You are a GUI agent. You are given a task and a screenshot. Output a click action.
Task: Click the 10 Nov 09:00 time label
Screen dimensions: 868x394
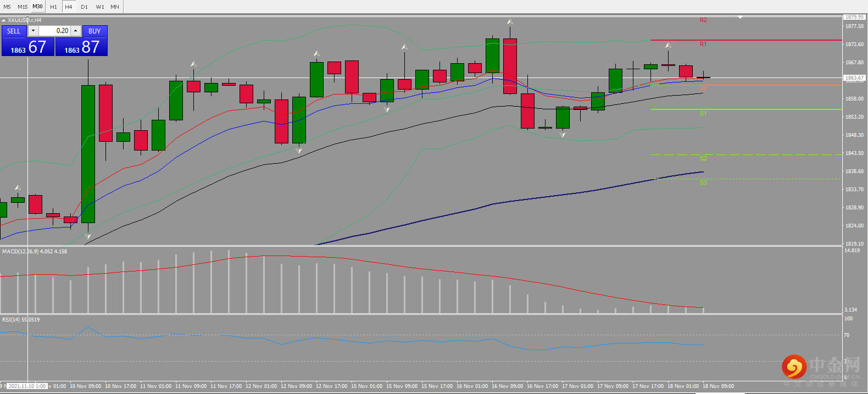[86, 386]
